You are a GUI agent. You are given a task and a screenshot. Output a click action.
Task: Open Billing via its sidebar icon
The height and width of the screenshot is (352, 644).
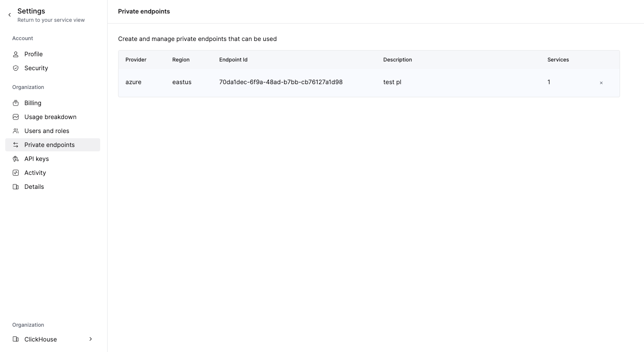(16, 103)
